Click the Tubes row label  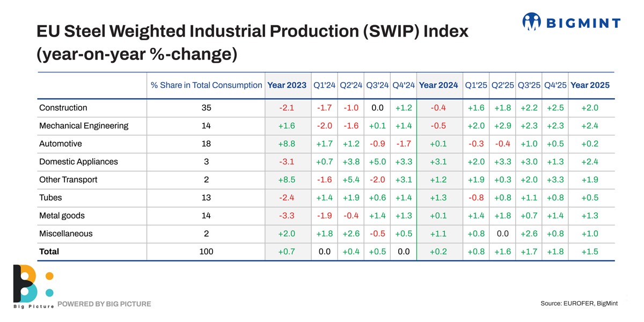click(x=50, y=197)
